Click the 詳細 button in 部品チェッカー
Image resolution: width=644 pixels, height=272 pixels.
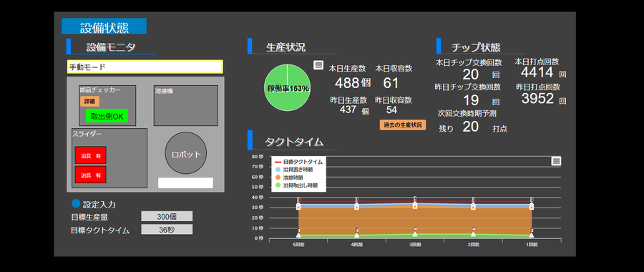point(89,102)
